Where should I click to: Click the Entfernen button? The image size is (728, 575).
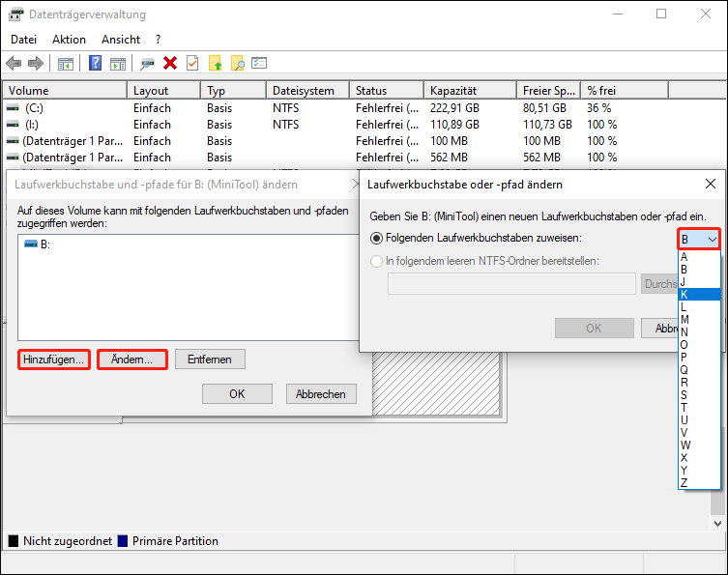[210, 359]
